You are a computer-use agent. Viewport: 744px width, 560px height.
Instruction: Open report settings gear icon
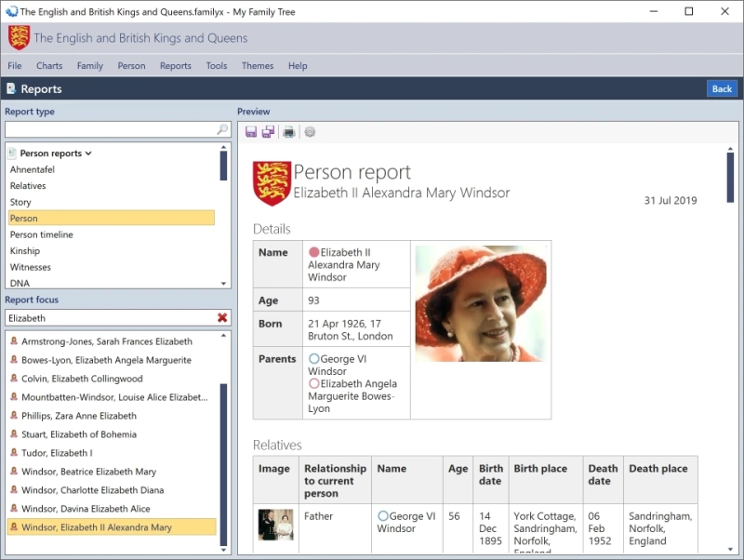coord(310,132)
